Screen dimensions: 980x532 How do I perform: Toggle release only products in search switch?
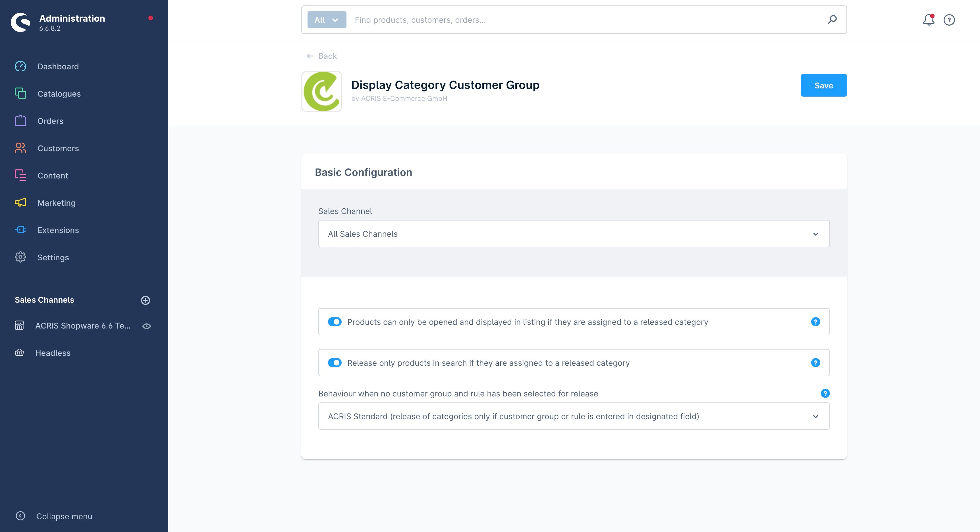[335, 363]
